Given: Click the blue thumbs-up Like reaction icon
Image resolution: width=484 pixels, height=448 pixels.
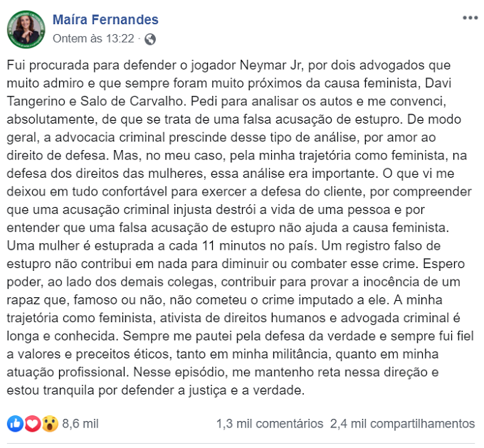Looking at the screenshot, I should (x=15, y=424).
